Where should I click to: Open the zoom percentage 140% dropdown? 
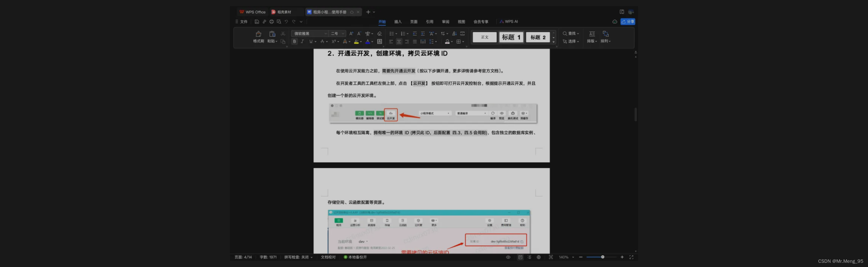(x=573, y=257)
